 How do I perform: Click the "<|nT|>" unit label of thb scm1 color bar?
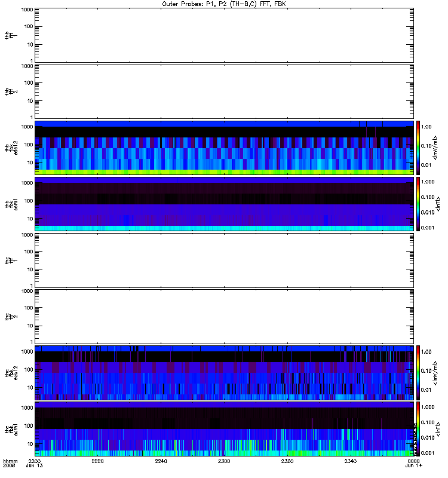click(x=438, y=204)
